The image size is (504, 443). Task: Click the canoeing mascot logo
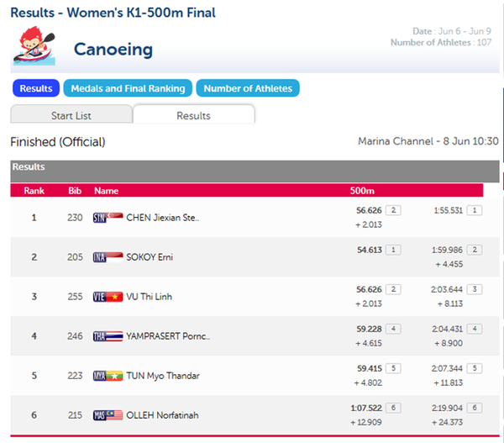34,46
